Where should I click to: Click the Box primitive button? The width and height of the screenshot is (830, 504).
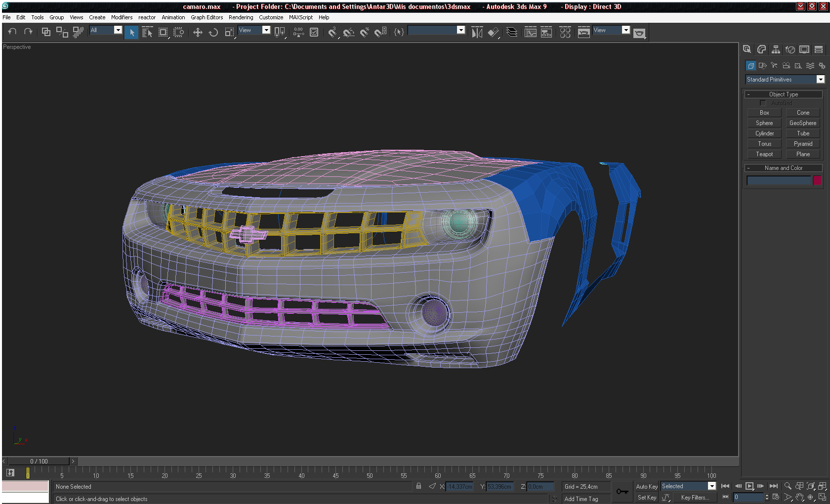(x=764, y=113)
